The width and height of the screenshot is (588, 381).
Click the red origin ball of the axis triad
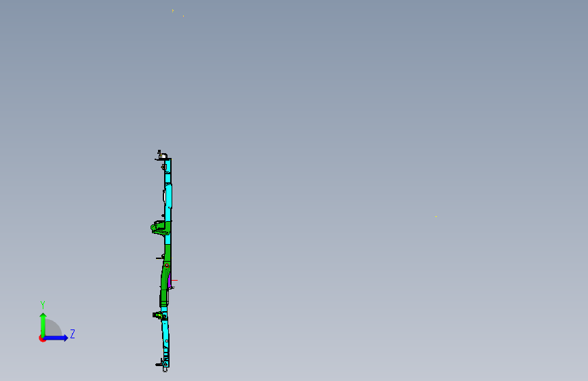[x=42, y=338]
